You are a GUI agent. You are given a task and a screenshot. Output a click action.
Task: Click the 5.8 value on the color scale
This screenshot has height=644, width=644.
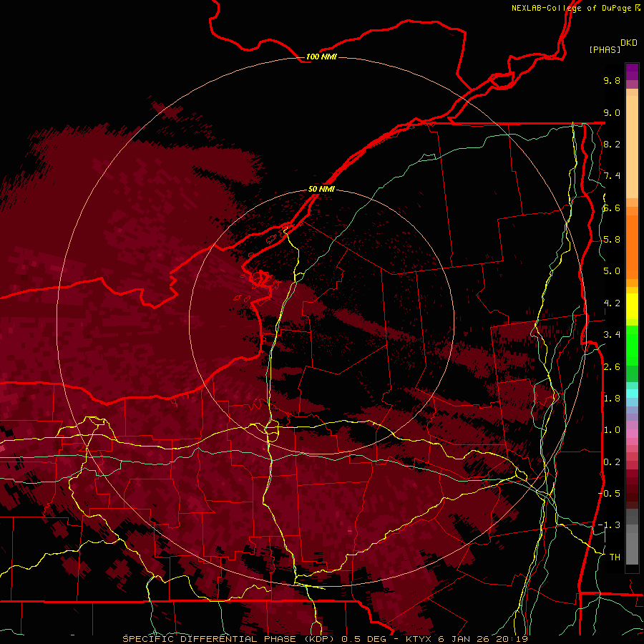coord(612,240)
